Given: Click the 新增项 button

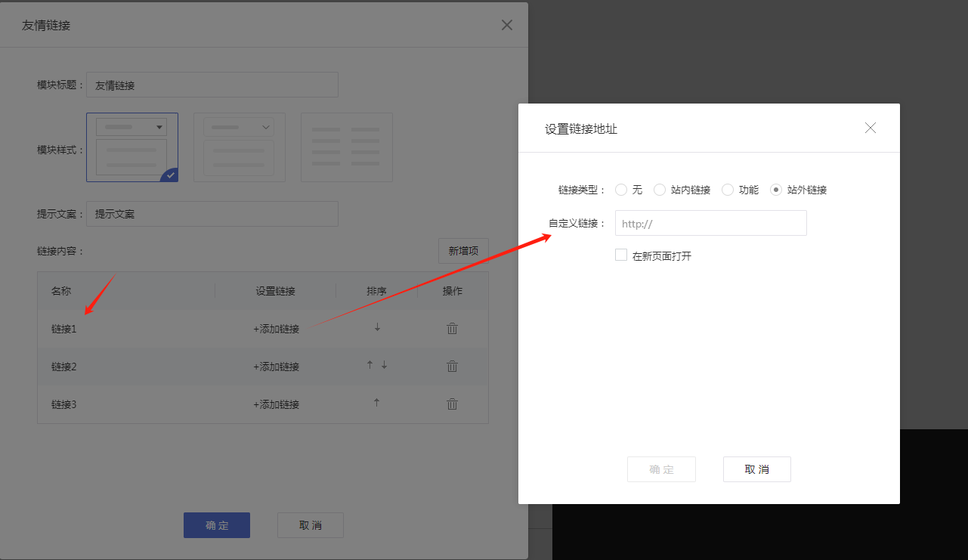Looking at the screenshot, I should pyautogui.click(x=463, y=251).
